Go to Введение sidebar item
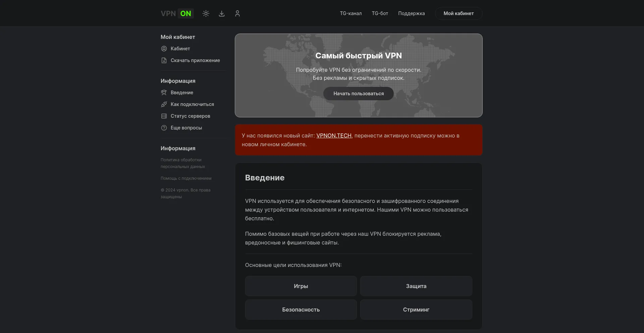644x333 pixels. click(x=182, y=93)
